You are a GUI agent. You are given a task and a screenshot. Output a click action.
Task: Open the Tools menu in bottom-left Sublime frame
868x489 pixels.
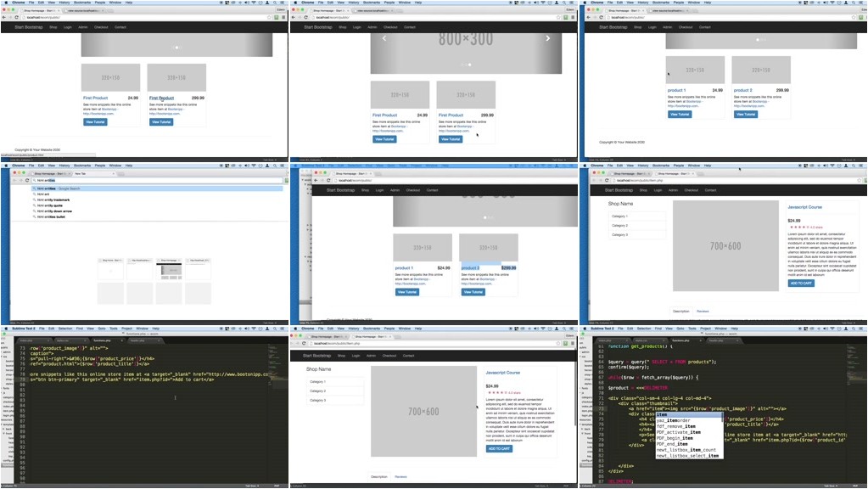pos(114,329)
